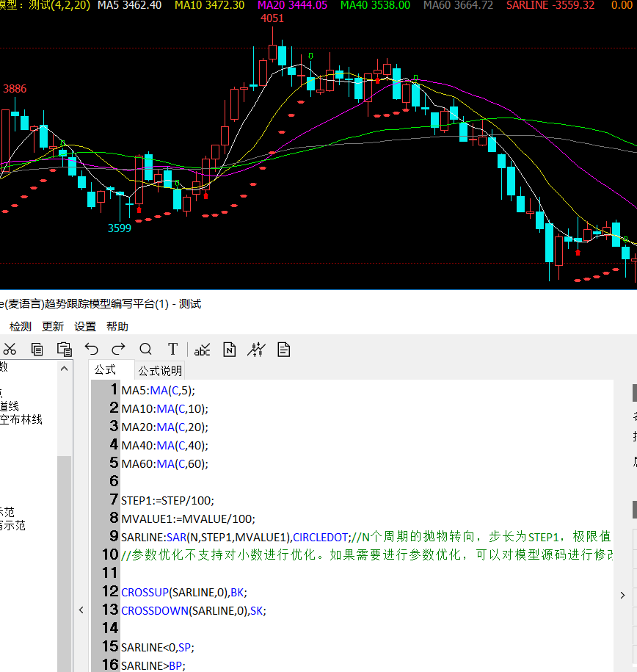Expand right panel with the > arrow
Screen dimensions: 637x672
pyautogui.click(x=623, y=595)
